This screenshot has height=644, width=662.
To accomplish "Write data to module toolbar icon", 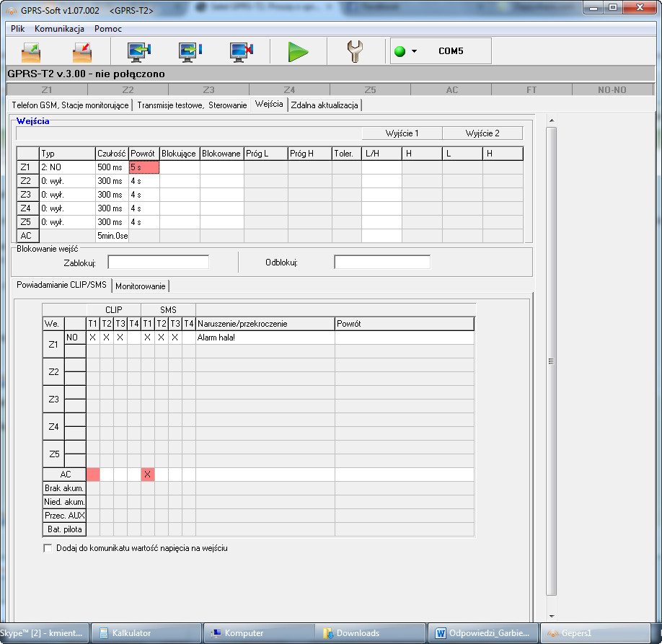I will click(190, 52).
